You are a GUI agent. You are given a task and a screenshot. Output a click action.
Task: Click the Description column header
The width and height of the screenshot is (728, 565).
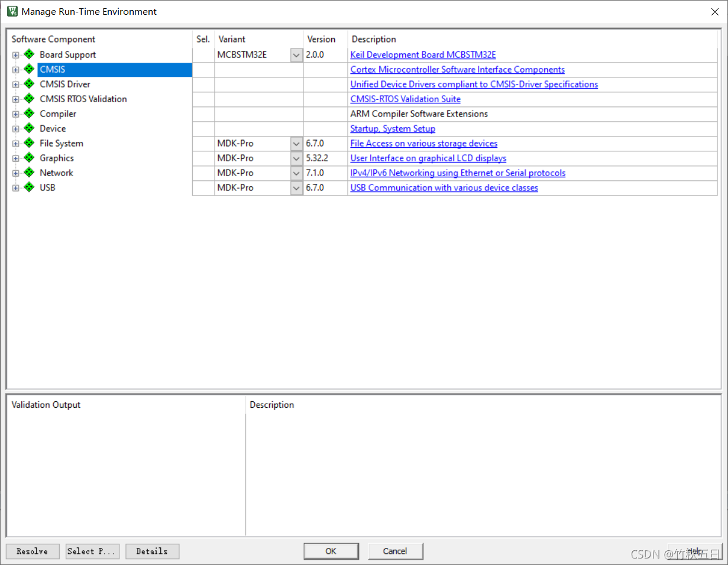point(374,39)
